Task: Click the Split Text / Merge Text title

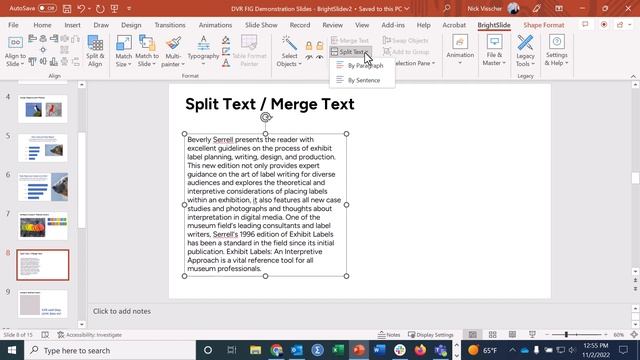Action: 270,104
